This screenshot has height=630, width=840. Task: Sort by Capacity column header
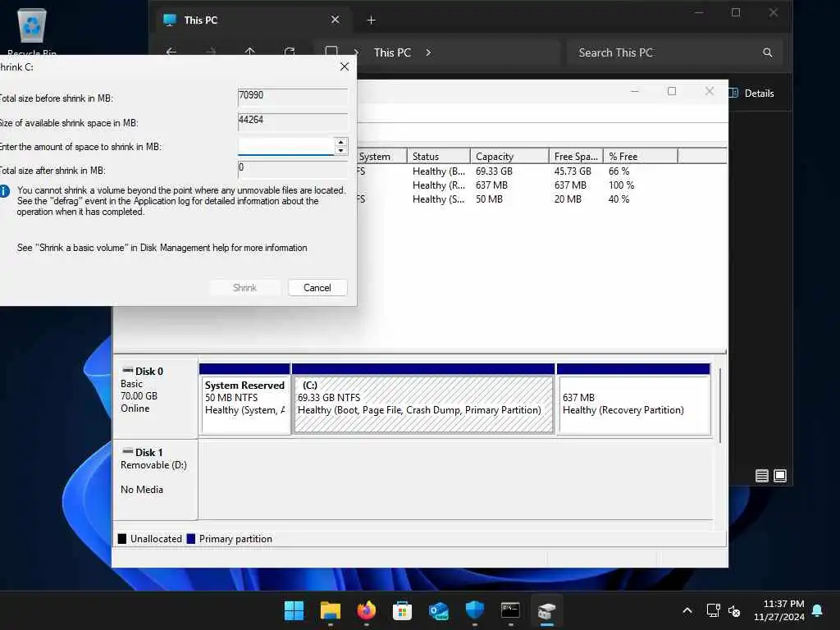(509, 157)
